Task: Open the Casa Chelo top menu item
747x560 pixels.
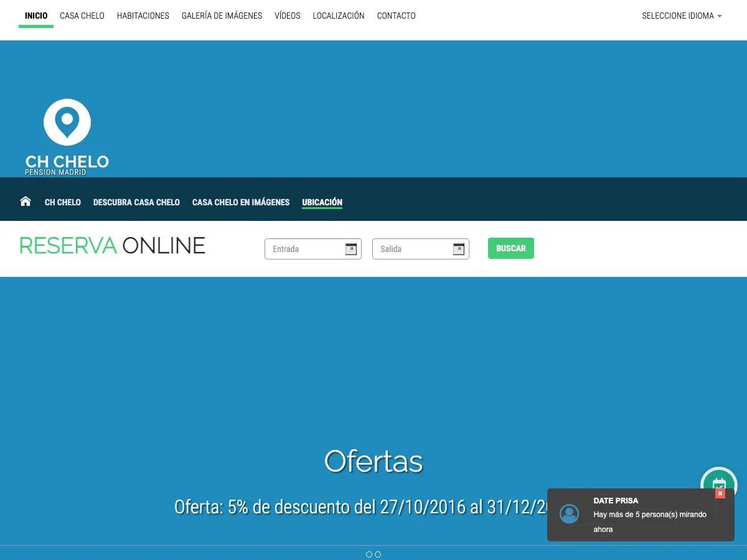Action: tap(82, 16)
